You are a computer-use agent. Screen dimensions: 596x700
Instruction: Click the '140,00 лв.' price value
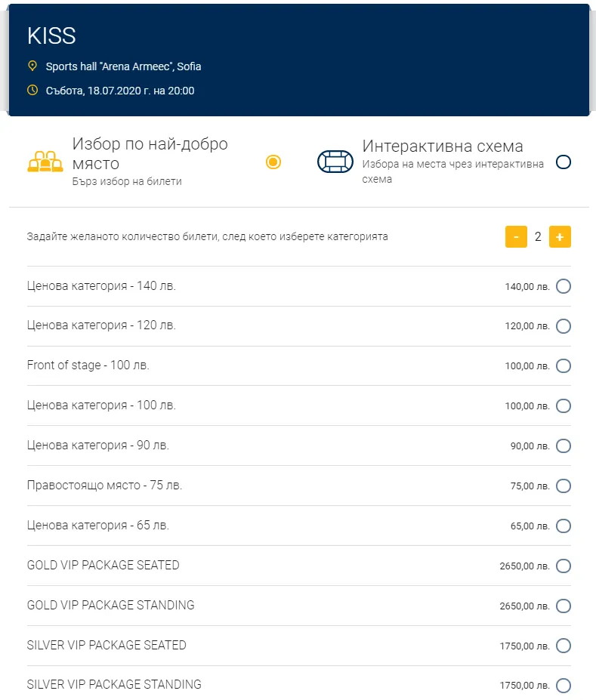coord(527,287)
